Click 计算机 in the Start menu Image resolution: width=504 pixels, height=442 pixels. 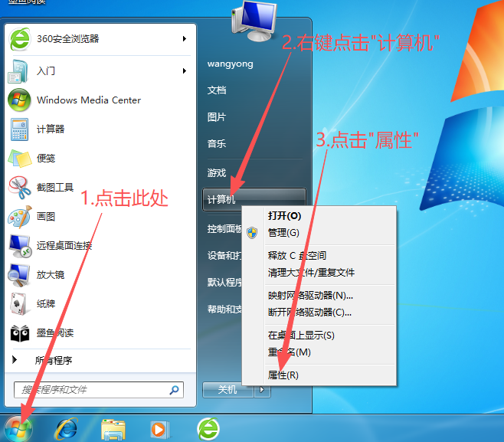point(254,199)
